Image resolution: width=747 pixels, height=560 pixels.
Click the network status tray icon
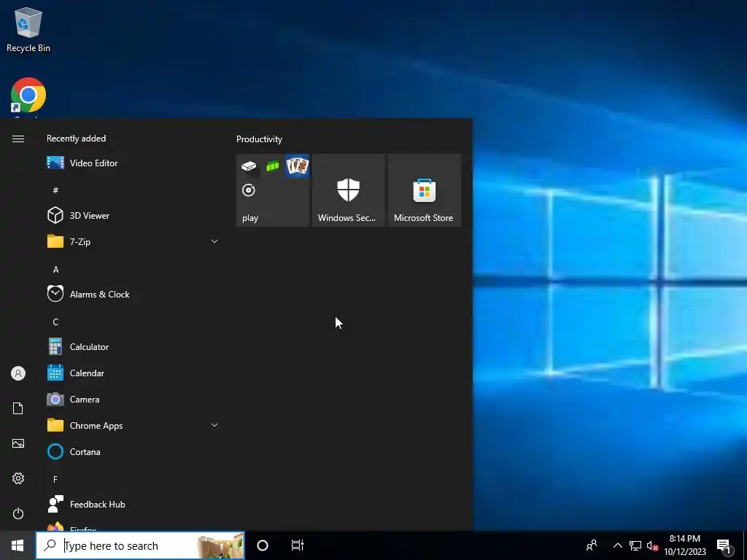(635, 545)
